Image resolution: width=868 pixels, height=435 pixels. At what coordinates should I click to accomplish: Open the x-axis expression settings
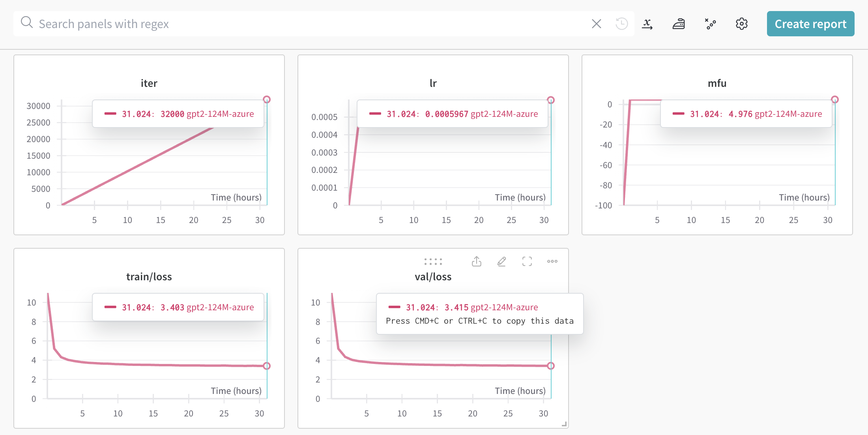(x=647, y=24)
